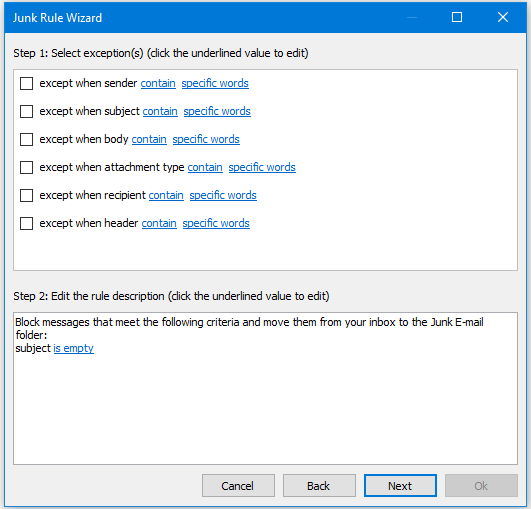Click the Cancel button

click(x=238, y=486)
